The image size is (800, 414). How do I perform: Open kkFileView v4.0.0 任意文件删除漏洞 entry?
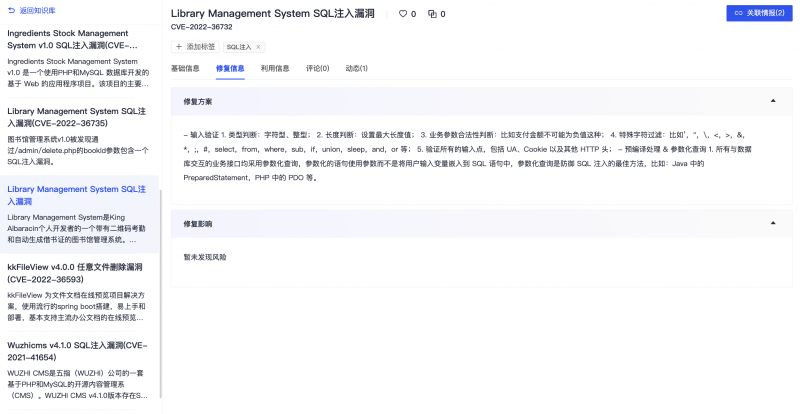click(79, 293)
